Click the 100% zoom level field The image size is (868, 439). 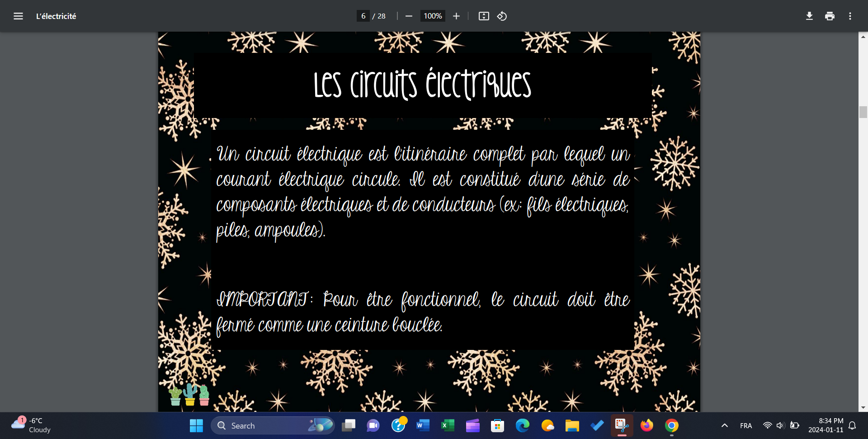pyautogui.click(x=432, y=16)
